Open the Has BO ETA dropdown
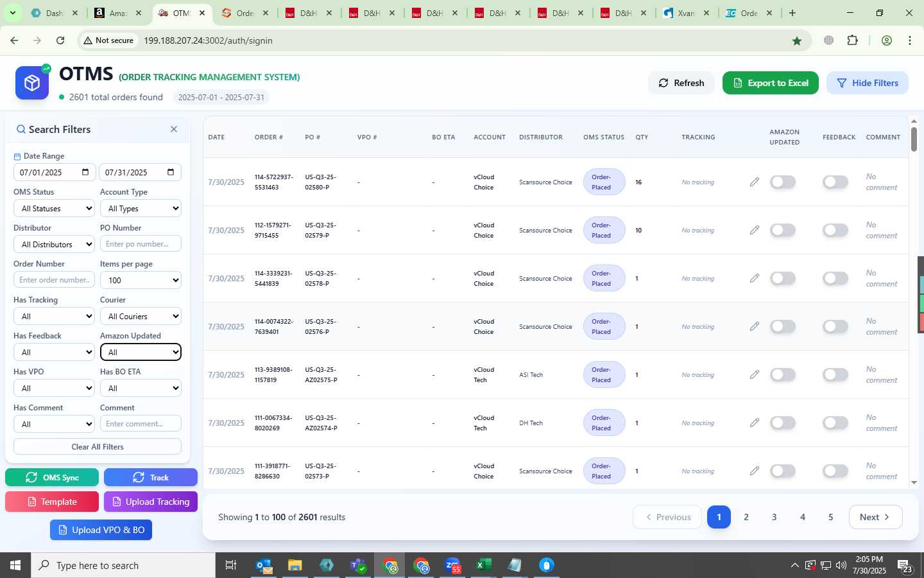The height and width of the screenshot is (578, 924). click(141, 388)
